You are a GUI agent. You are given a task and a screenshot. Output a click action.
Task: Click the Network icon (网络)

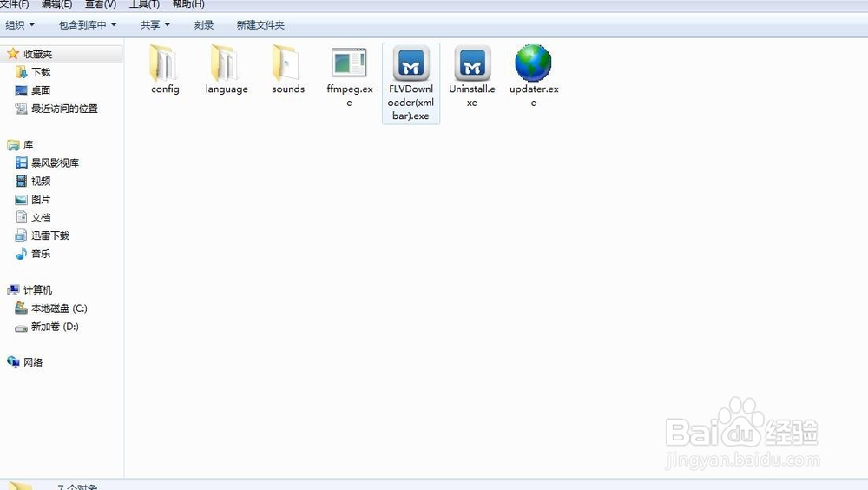pos(13,362)
